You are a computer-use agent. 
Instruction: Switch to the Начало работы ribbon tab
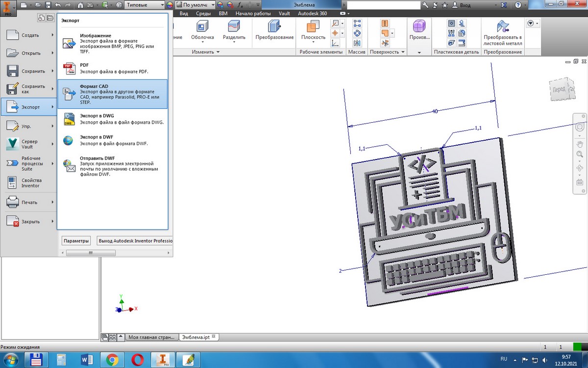pos(253,14)
